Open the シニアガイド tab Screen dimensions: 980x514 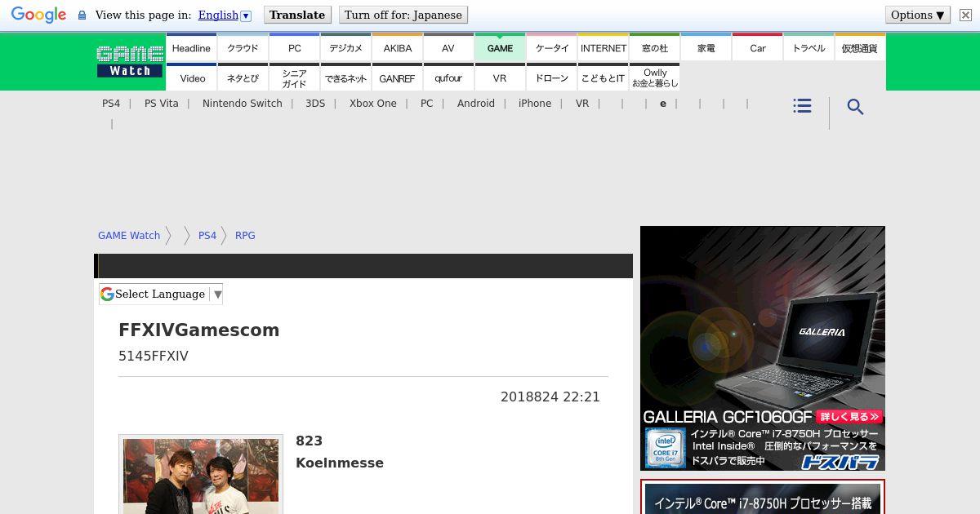point(294,78)
